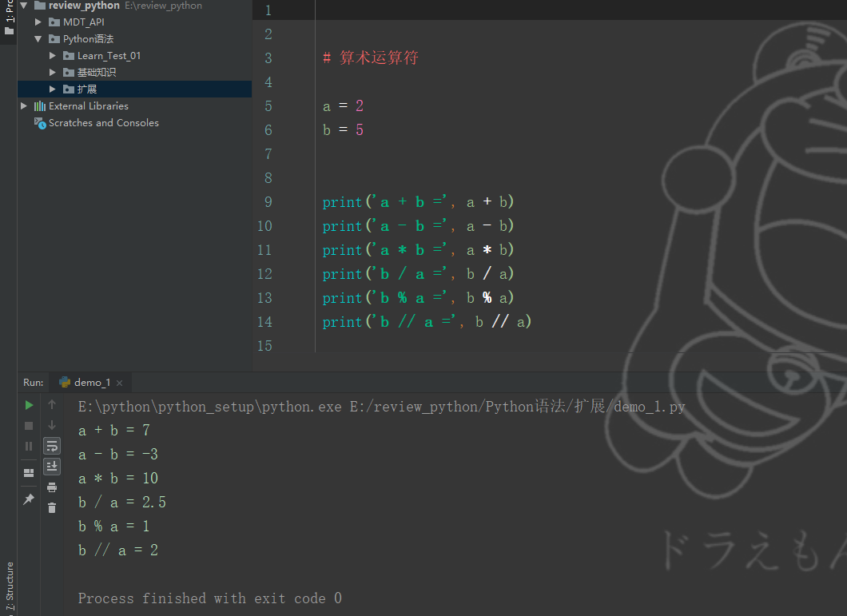Collapse the Python语法 folder
The height and width of the screenshot is (616, 847).
[38, 39]
